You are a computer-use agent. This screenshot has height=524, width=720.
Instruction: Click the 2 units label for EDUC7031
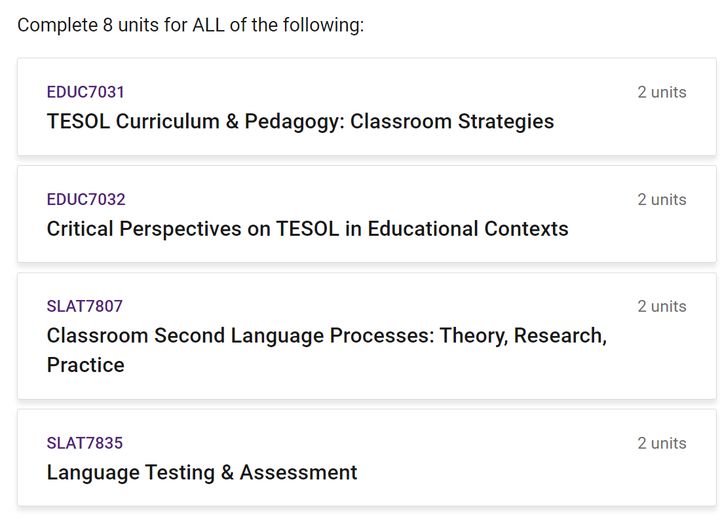pyautogui.click(x=662, y=92)
